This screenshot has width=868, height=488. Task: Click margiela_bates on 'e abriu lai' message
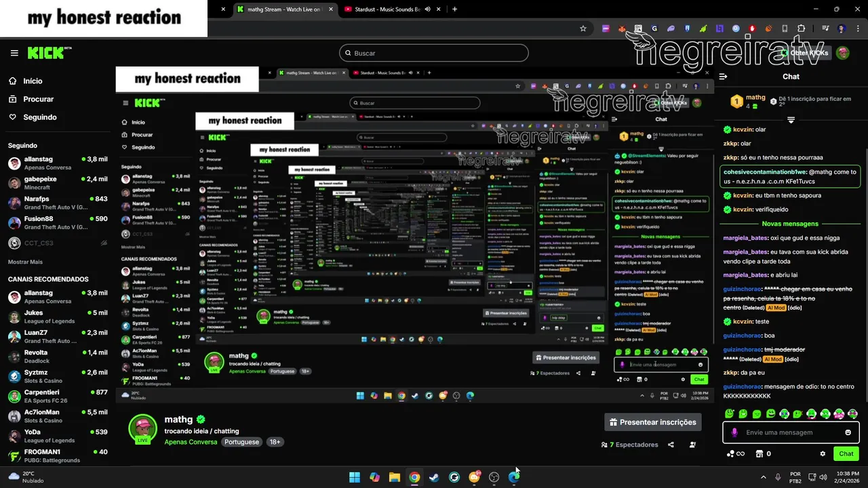click(745, 275)
